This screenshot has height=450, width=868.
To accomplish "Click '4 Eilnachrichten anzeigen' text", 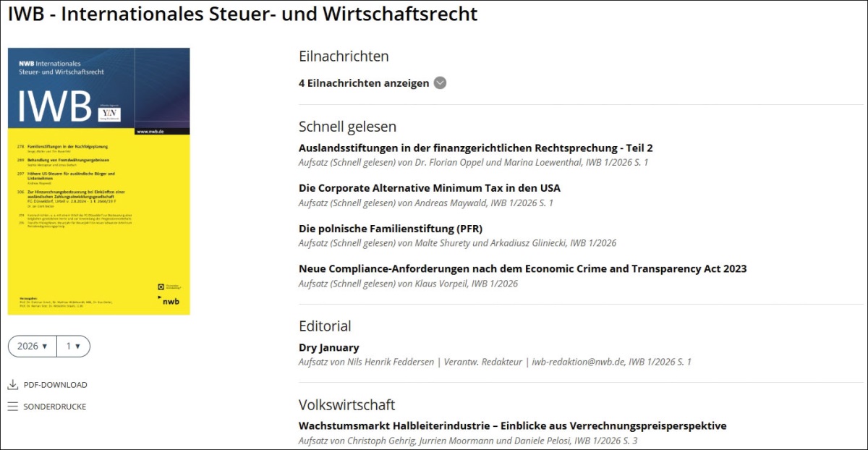I will pyautogui.click(x=364, y=83).
